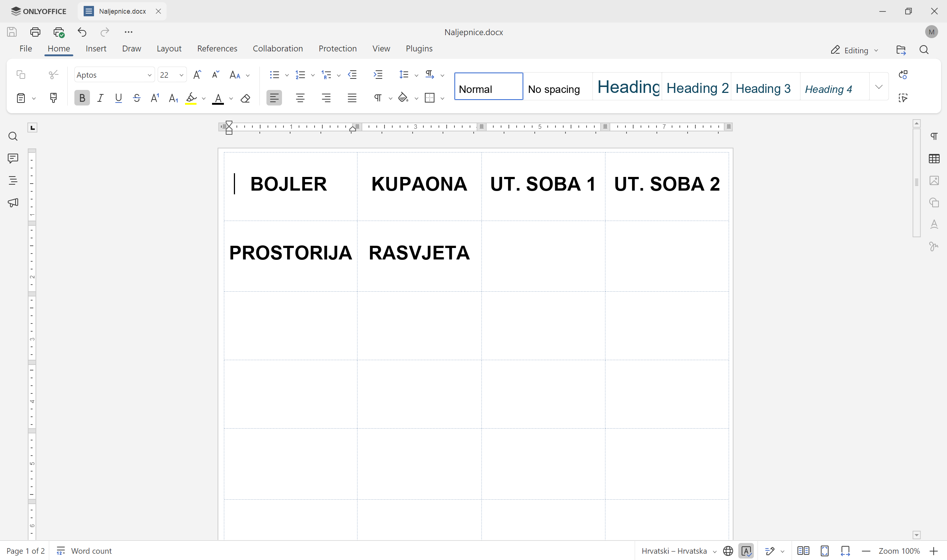
Task: Click the vertical scrollbar thumb
Action: [x=917, y=182]
